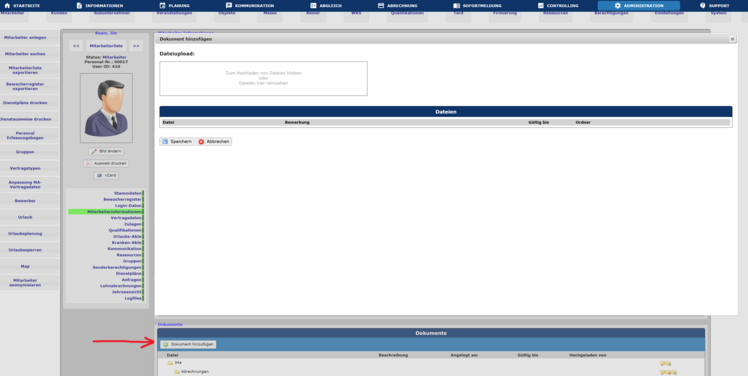The image size is (748, 376).
Task: Click Mitarbeiter suchen in sidebar
Action: pyautogui.click(x=30, y=54)
